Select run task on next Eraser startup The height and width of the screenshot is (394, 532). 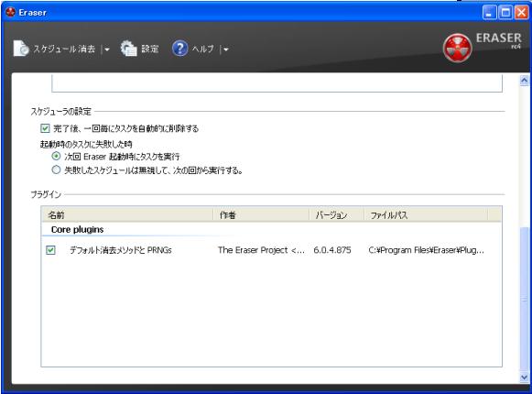pyautogui.click(x=56, y=157)
